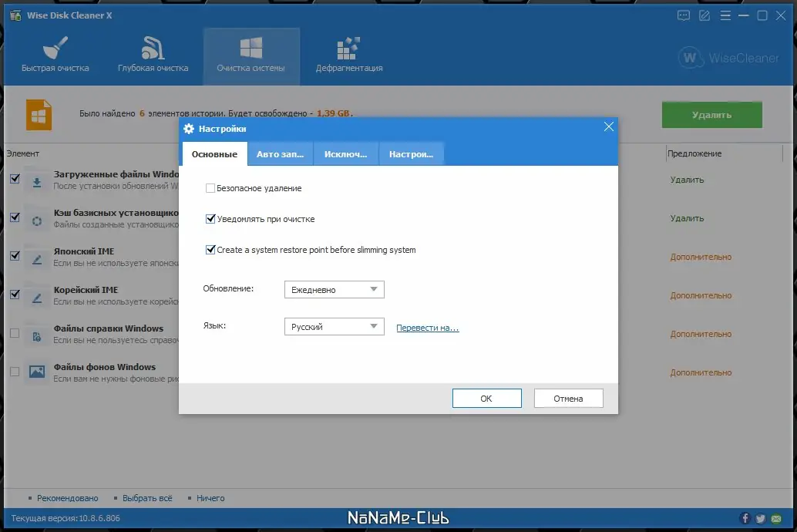Click Дополнительно for the Корейский IME row
This screenshot has width=797, height=532.
(701, 295)
